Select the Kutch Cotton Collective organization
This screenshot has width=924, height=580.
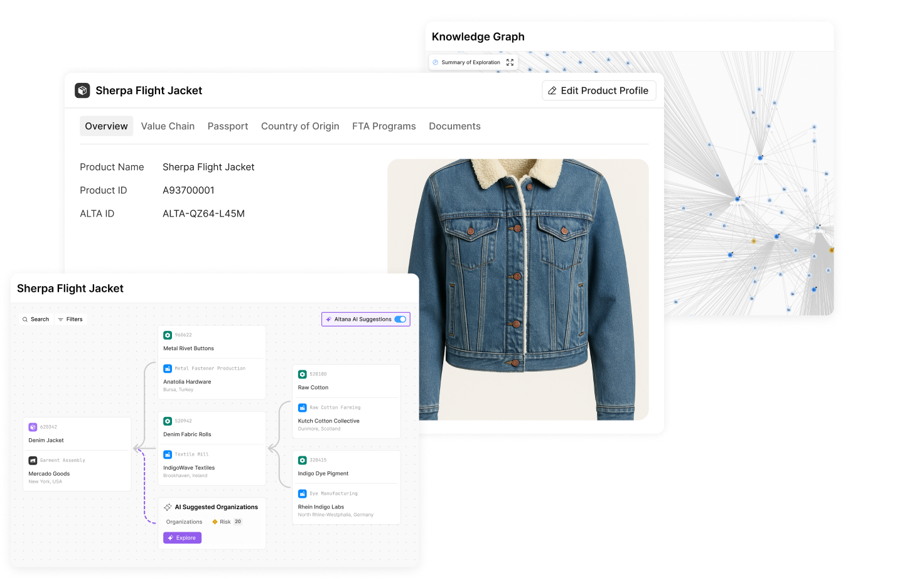pos(329,421)
